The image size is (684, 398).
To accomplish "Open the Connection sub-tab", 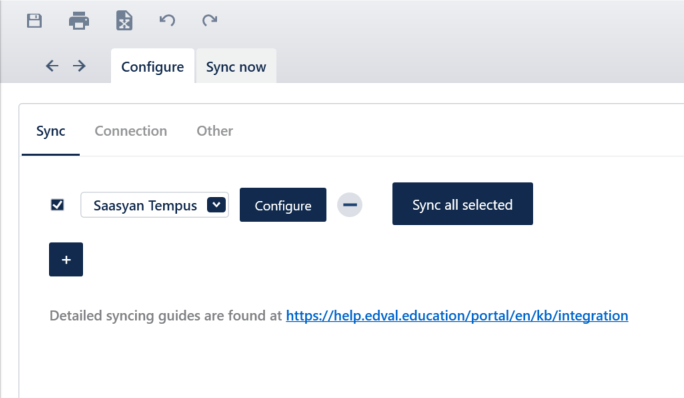I will 131,131.
